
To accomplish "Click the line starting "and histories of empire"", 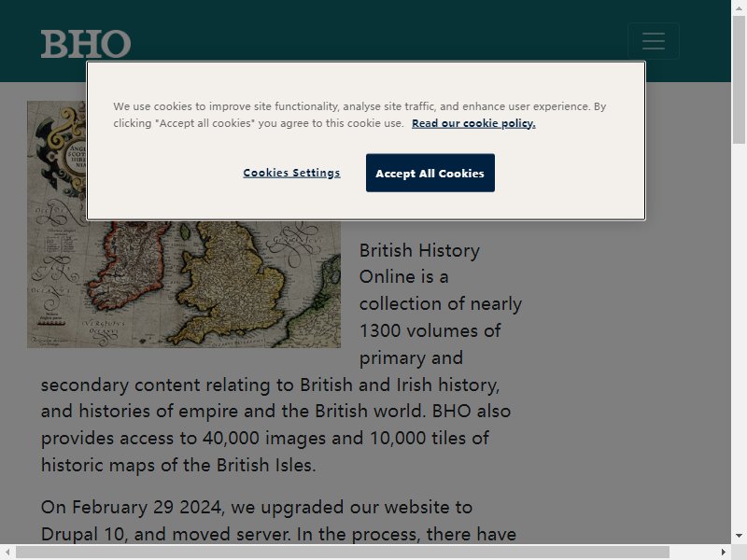I will click(x=275, y=411).
